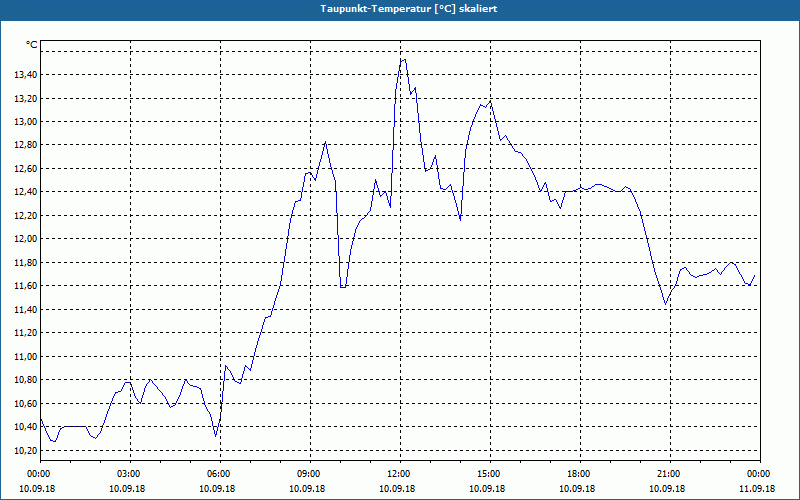Select the 13,00 y-axis value
The height and width of the screenshot is (500, 800).
click(x=27, y=122)
